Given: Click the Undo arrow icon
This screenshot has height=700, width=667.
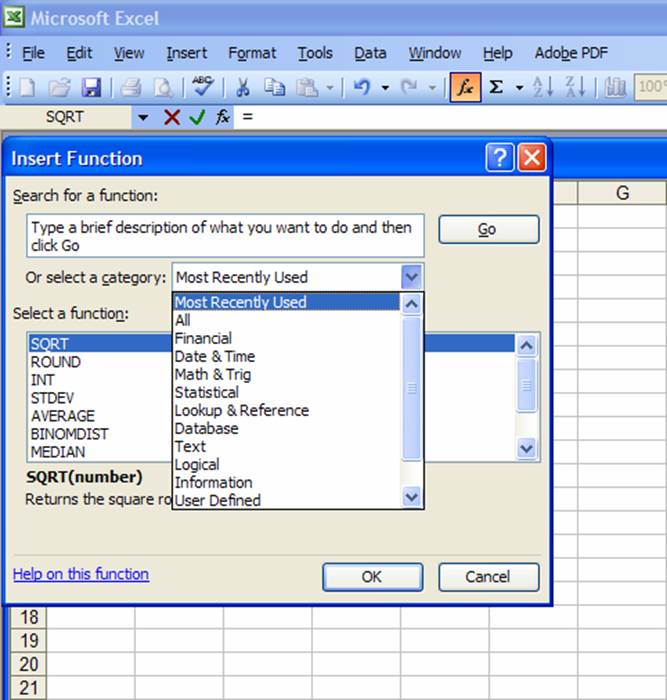Looking at the screenshot, I should [x=362, y=87].
